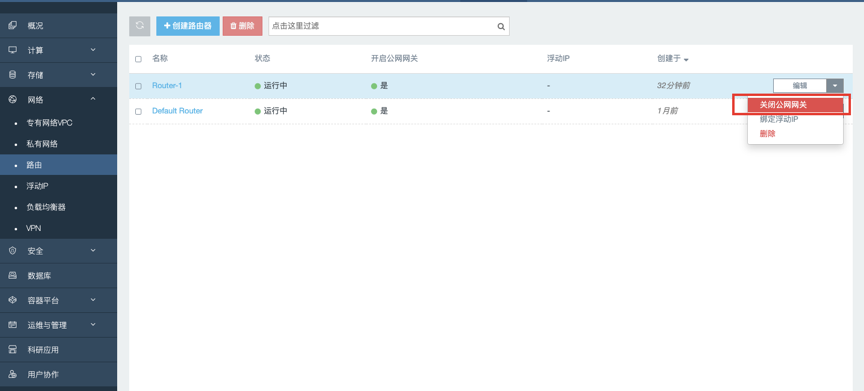Collapse the 网络 sidebar section
This screenshot has height=391, width=864.
coord(93,99)
